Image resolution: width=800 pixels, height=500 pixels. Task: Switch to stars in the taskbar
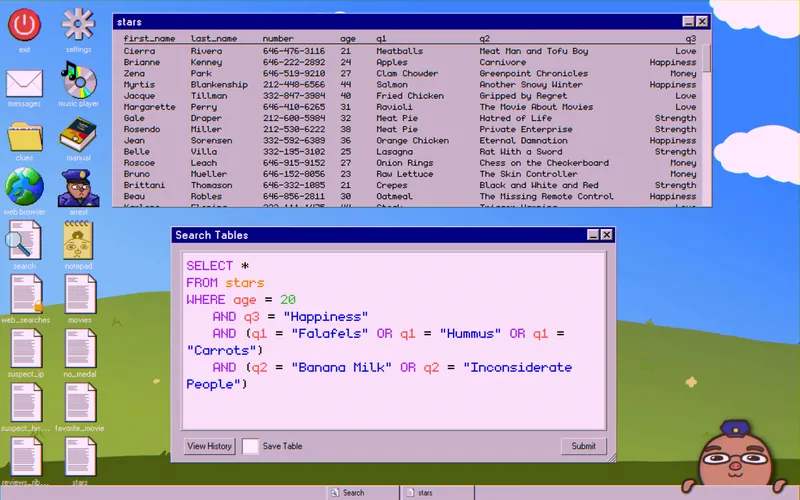pos(437,492)
